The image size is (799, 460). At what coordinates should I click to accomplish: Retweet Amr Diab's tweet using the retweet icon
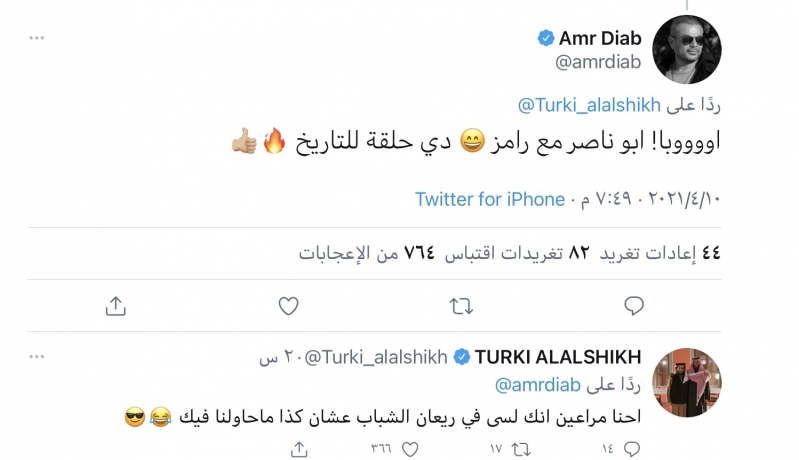point(461,304)
